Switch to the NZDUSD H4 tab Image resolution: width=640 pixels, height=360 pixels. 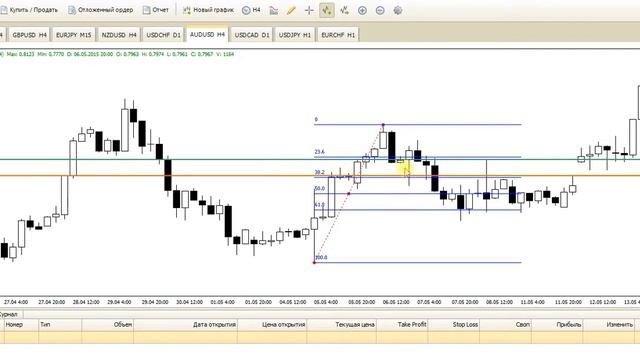click(x=119, y=35)
